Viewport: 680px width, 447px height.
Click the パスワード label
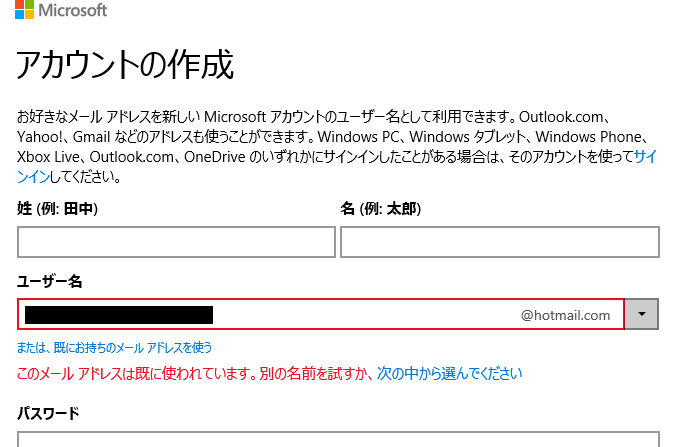coord(48,413)
